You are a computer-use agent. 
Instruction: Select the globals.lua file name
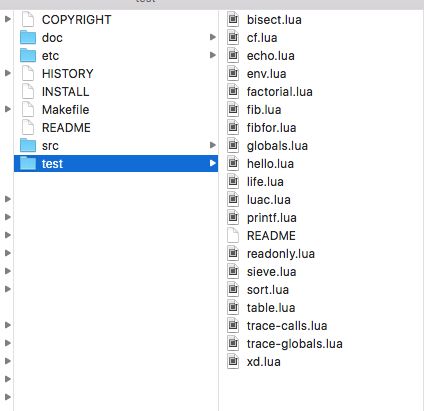277,146
